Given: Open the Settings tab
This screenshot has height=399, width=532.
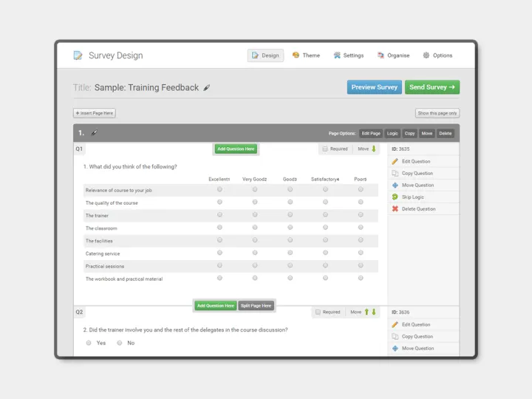Looking at the screenshot, I should [x=349, y=55].
